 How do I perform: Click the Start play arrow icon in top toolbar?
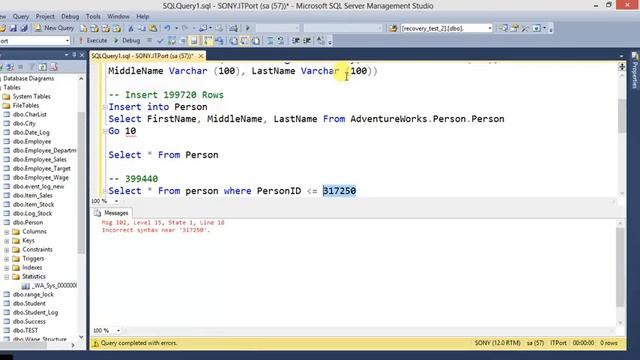point(247,28)
